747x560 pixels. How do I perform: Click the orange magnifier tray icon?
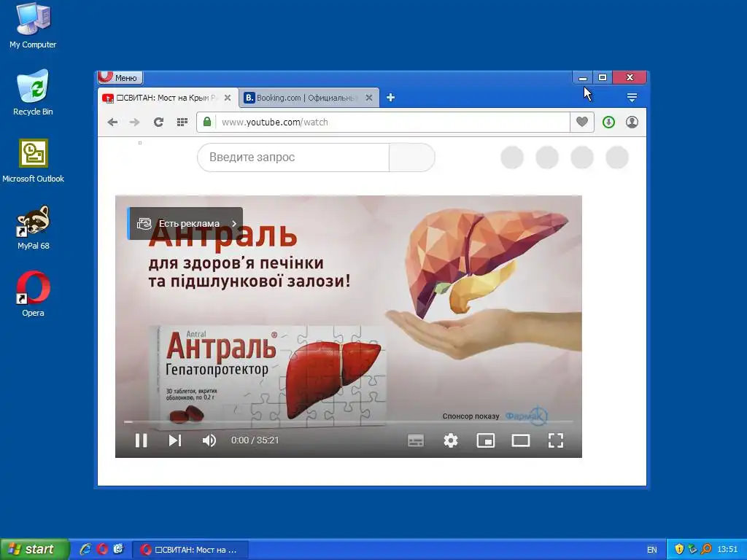click(706, 549)
